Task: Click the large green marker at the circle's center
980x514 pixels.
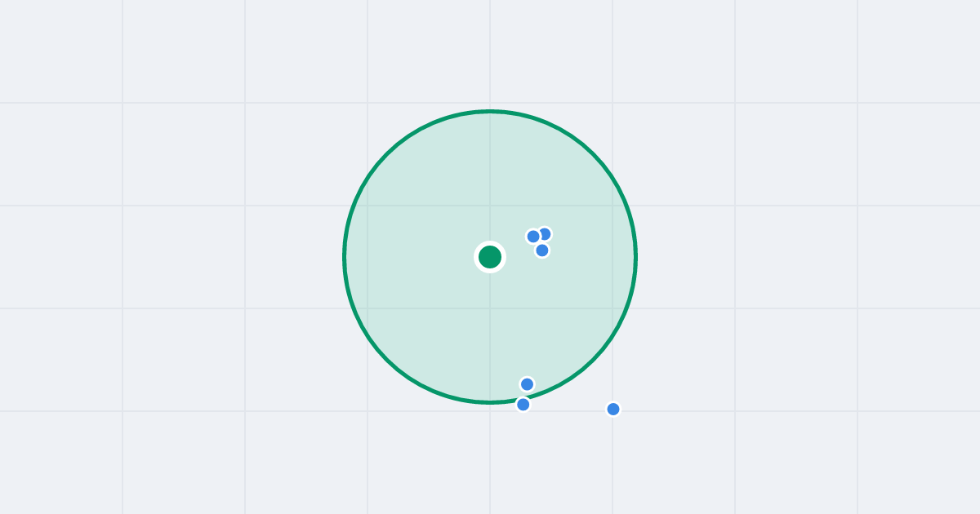Action: pos(490,257)
